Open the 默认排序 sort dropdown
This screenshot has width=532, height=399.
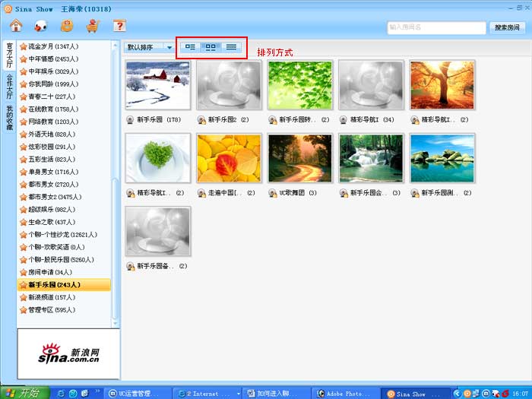149,47
